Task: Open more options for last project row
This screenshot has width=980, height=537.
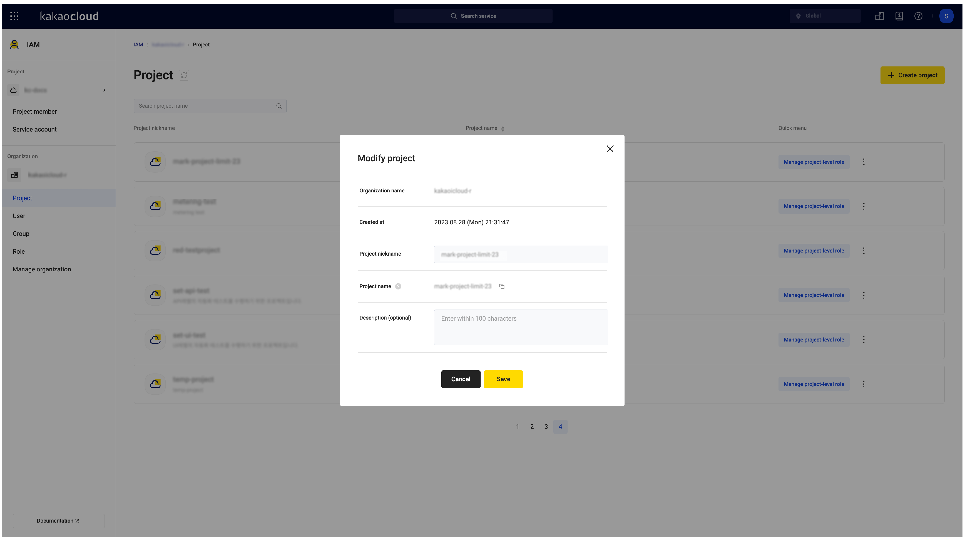Action: [864, 384]
